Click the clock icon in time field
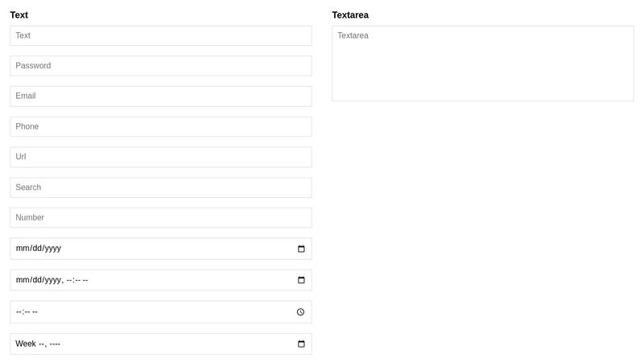The image size is (644, 362). click(300, 312)
